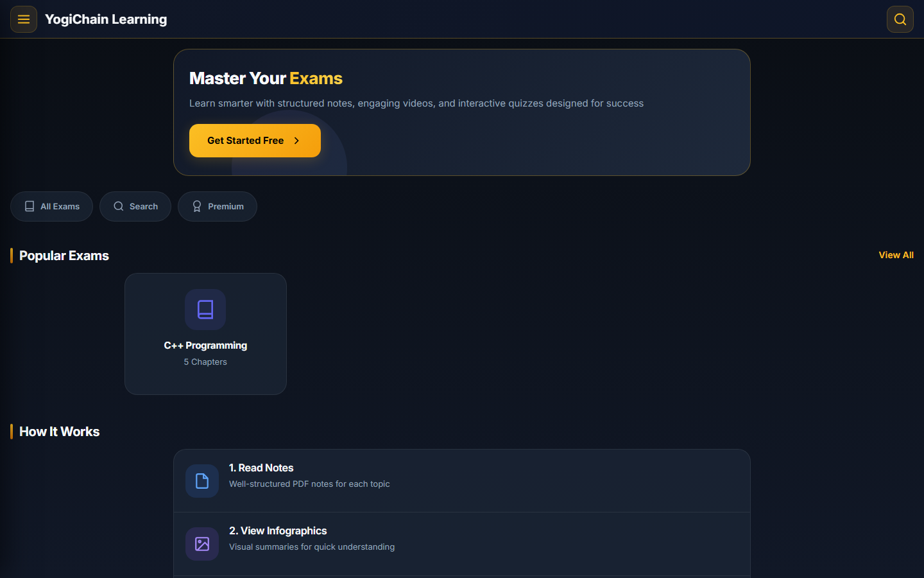
Task: Open the View All link
Action: [x=896, y=255]
